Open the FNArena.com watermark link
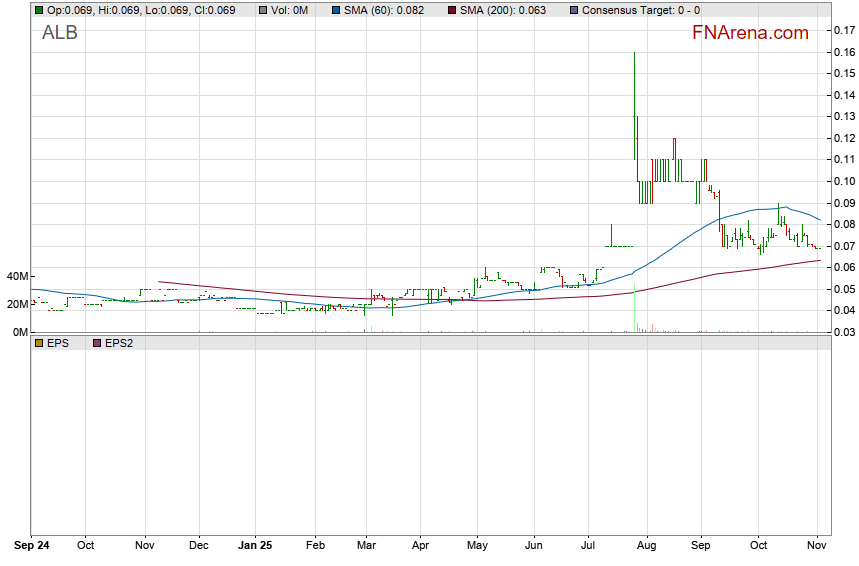Screen dimensions: 859x566 click(749, 33)
